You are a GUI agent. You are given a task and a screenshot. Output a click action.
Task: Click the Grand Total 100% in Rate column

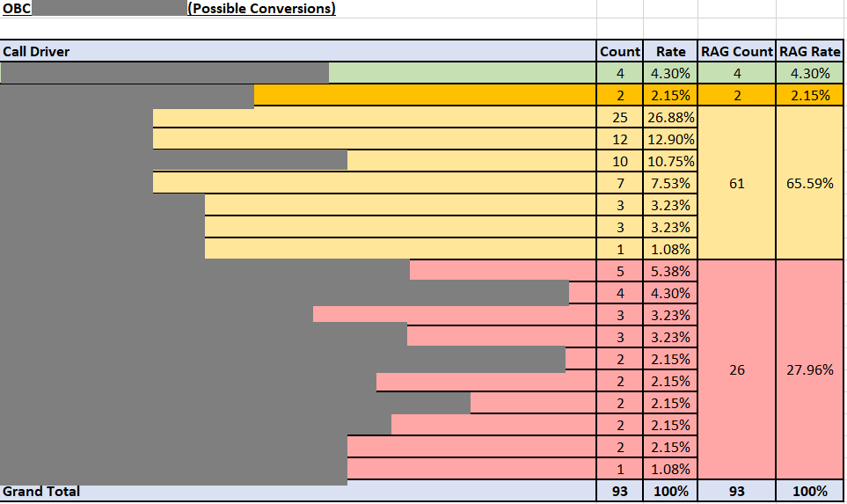click(670, 491)
